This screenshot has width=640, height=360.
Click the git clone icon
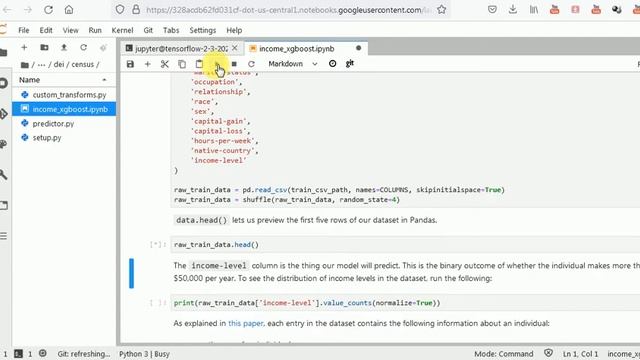103,48
